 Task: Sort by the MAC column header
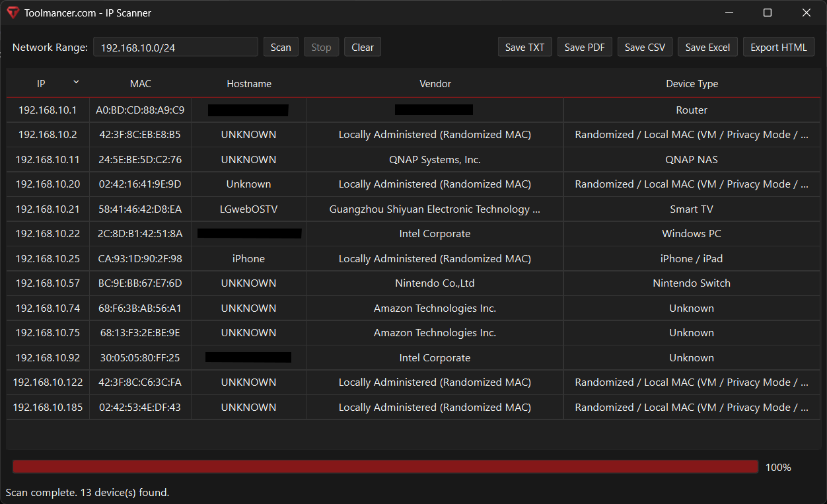click(140, 84)
